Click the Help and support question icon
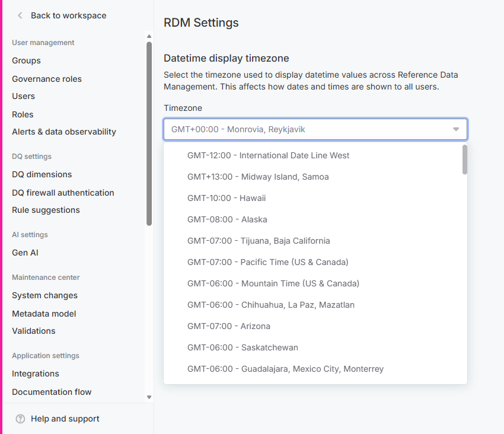 pyautogui.click(x=20, y=419)
